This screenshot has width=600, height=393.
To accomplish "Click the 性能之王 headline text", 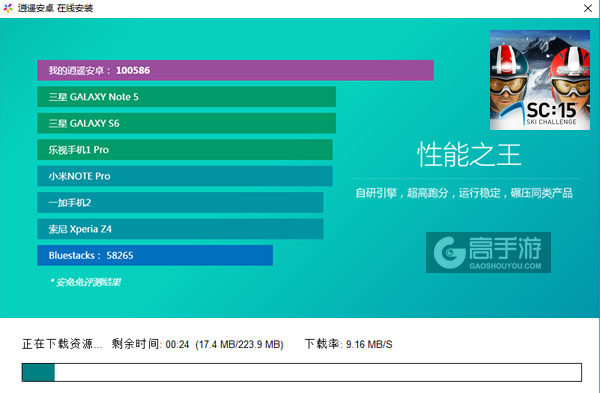I will click(x=469, y=155).
